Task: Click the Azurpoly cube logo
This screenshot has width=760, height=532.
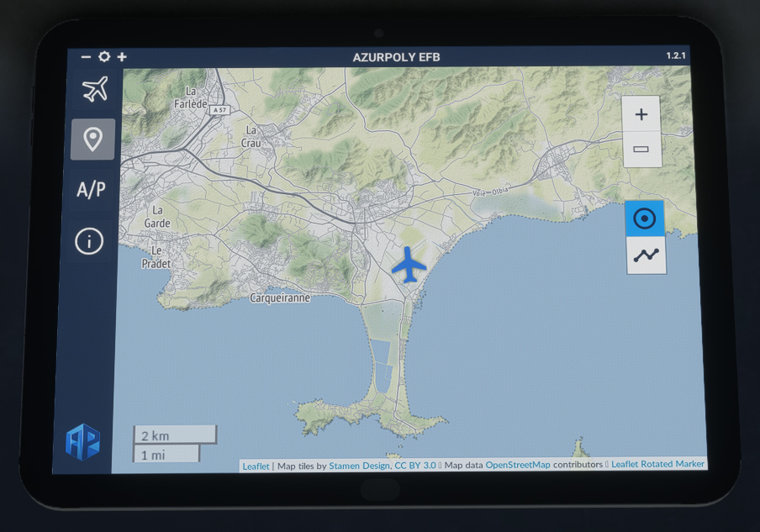Action: tap(83, 441)
